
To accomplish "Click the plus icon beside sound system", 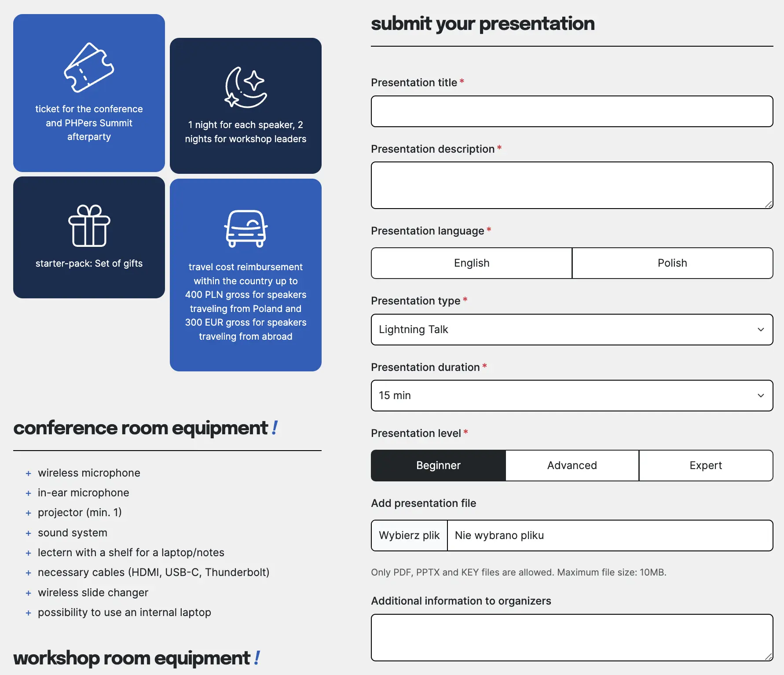I will click(x=29, y=533).
